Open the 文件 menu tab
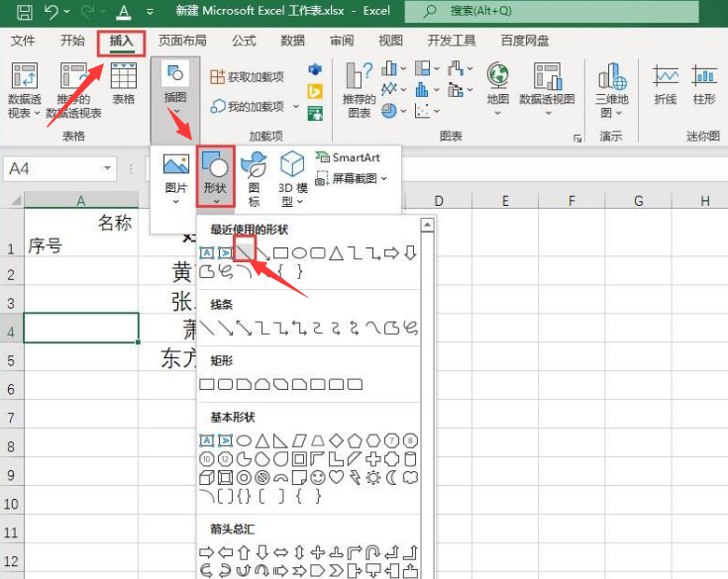Image resolution: width=728 pixels, height=579 pixels. (22, 41)
